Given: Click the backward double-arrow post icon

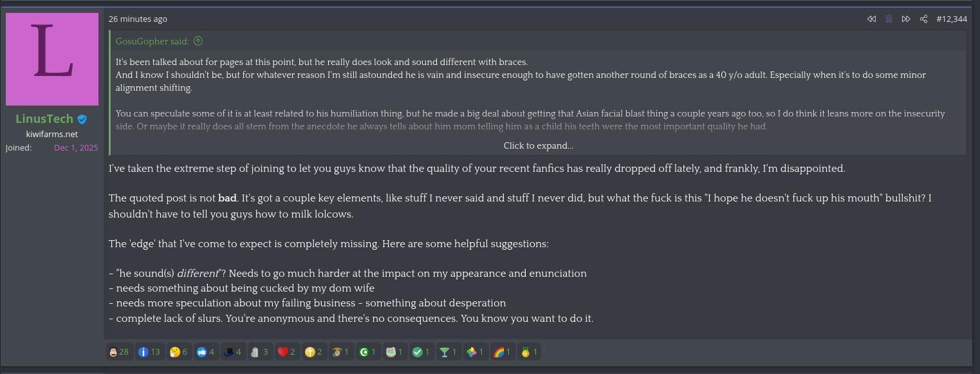Looking at the screenshot, I should coord(871,19).
